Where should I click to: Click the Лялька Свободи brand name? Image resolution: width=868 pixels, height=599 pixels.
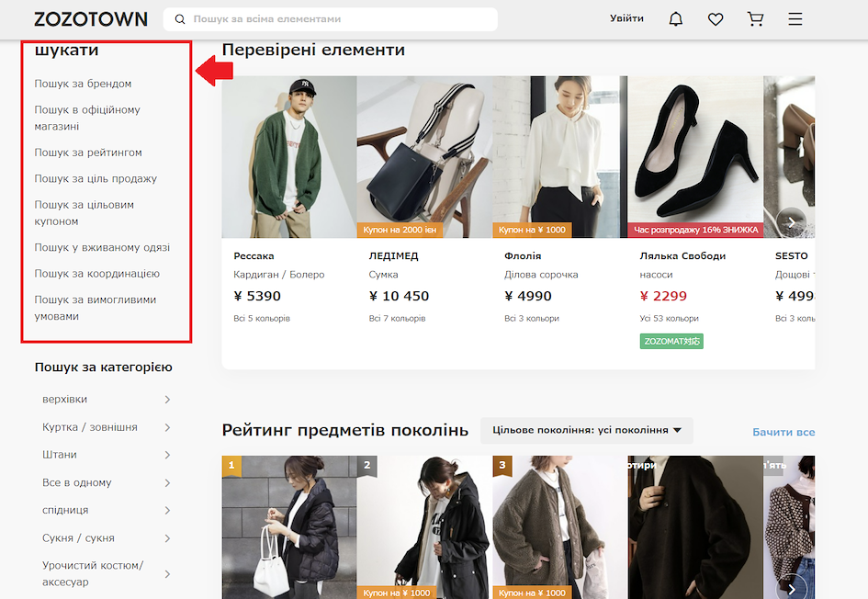click(x=682, y=255)
